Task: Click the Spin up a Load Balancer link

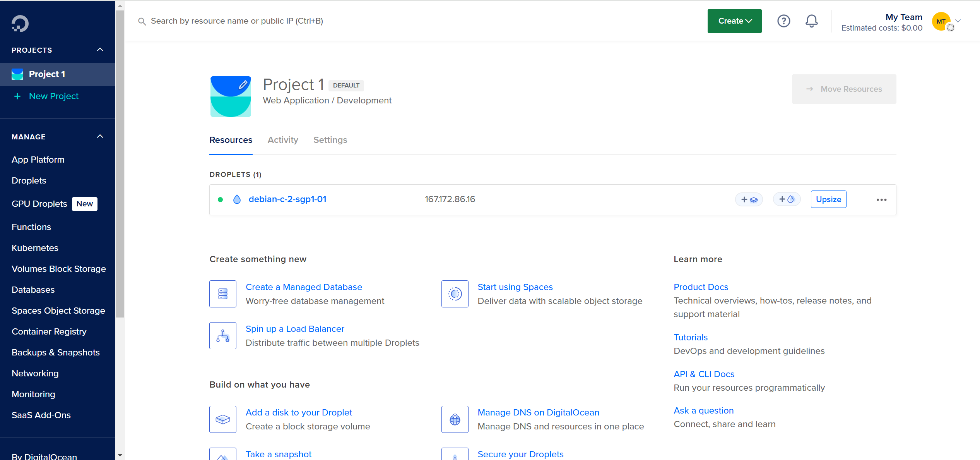Action: (x=295, y=329)
